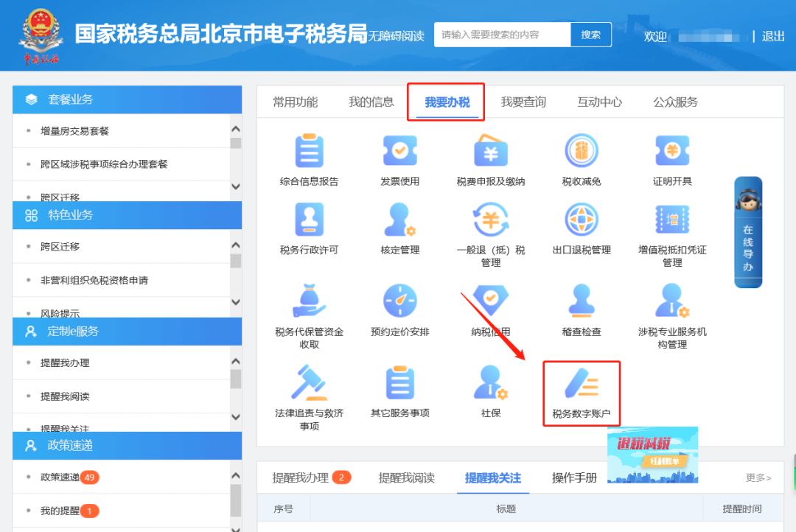The height and width of the screenshot is (532, 796).
Task: Switch to 我的信息 tab
Action: pos(371,102)
